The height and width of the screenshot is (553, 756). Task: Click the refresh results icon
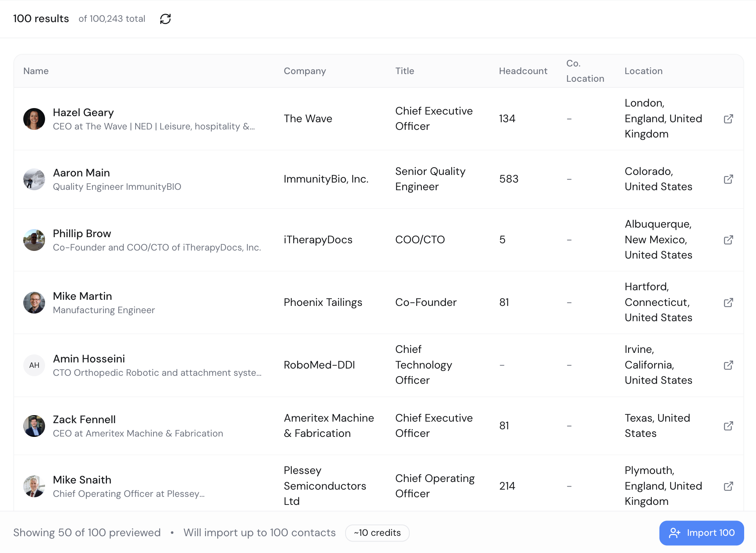165,19
